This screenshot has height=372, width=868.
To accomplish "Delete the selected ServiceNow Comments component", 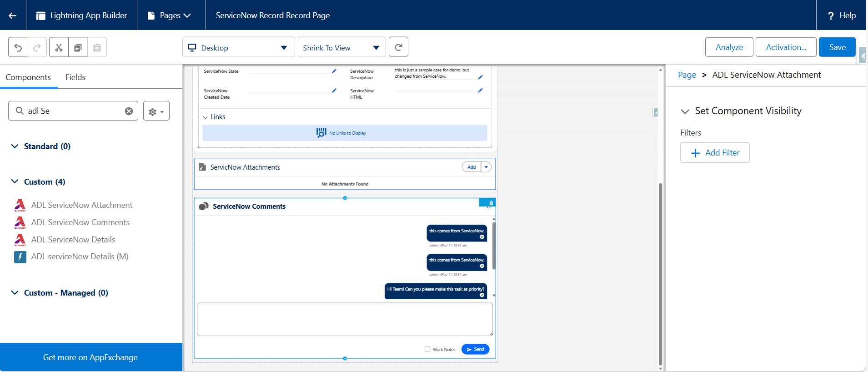I will click(491, 203).
